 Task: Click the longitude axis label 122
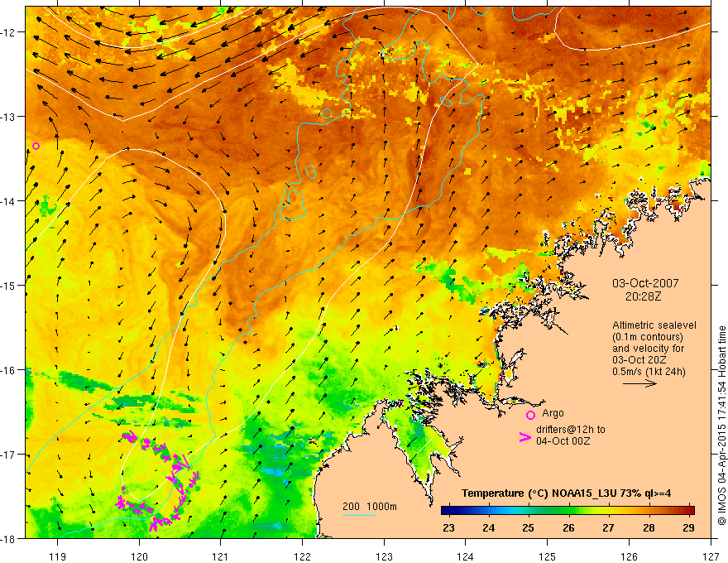(x=302, y=556)
